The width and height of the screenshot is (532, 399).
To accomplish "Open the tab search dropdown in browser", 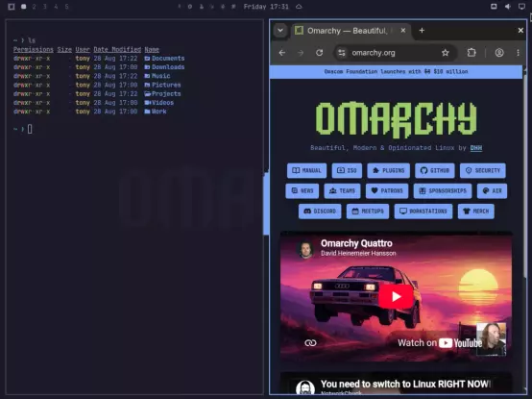I will click(280, 31).
